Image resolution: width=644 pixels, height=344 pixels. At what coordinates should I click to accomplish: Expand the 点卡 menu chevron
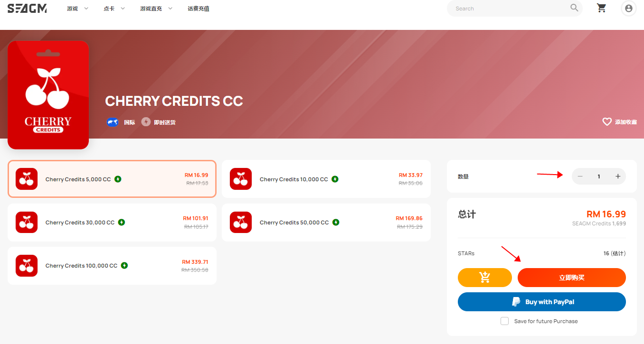coord(123,9)
